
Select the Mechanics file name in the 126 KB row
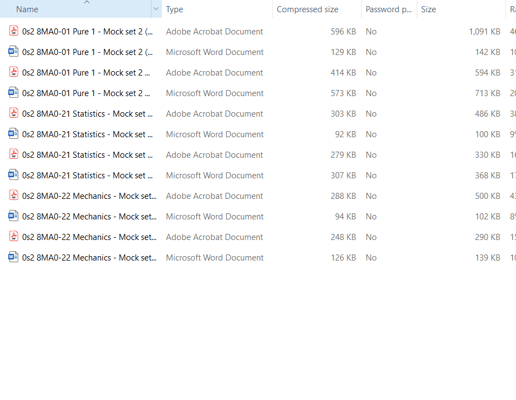tap(89, 258)
